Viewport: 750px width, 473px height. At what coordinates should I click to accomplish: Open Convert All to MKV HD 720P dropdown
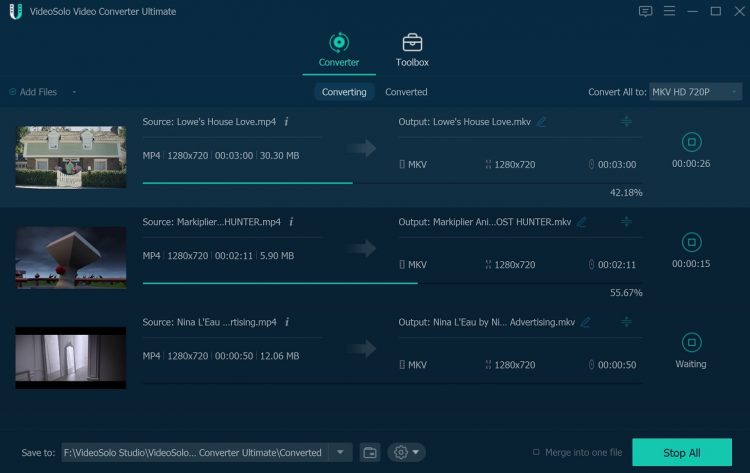(695, 92)
